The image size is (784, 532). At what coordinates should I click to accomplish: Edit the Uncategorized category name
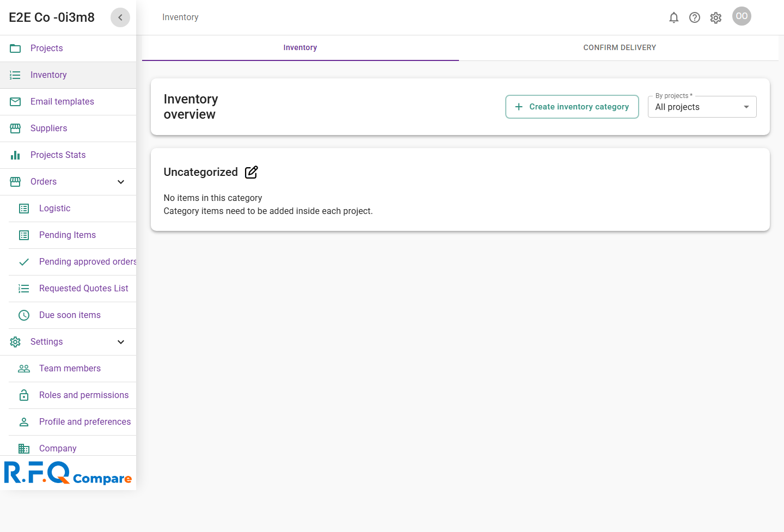click(x=252, y=172)
